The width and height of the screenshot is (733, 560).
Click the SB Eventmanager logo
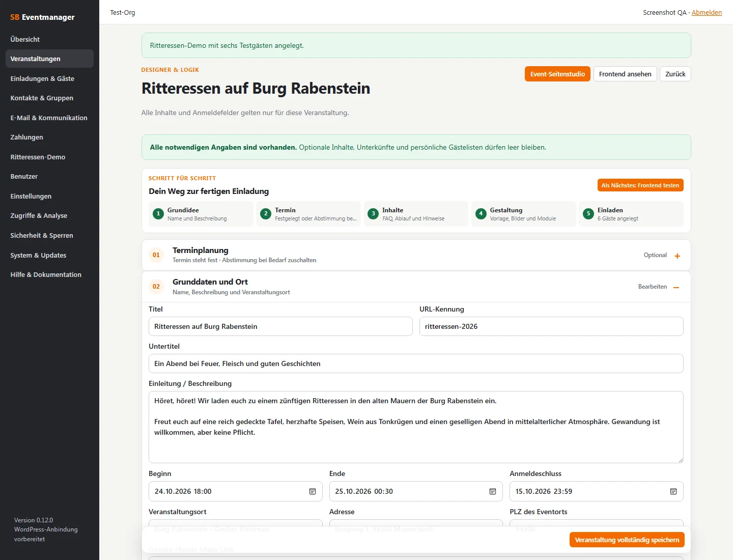coord(42,17)
